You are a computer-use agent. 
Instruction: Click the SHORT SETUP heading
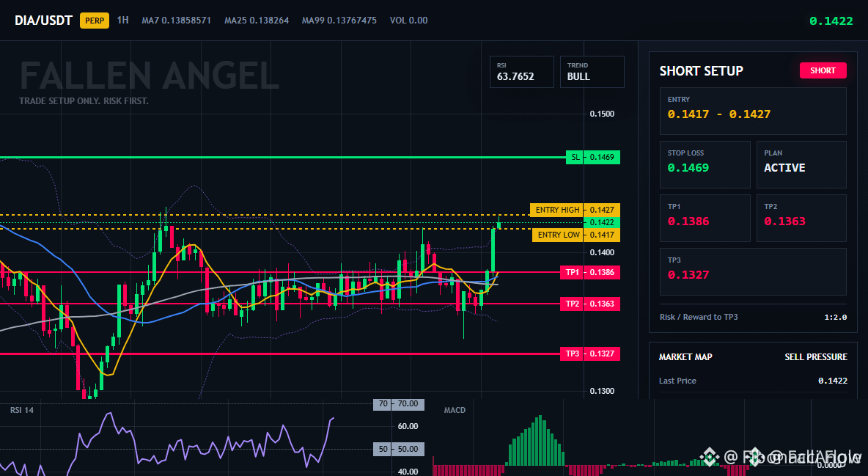701,71
